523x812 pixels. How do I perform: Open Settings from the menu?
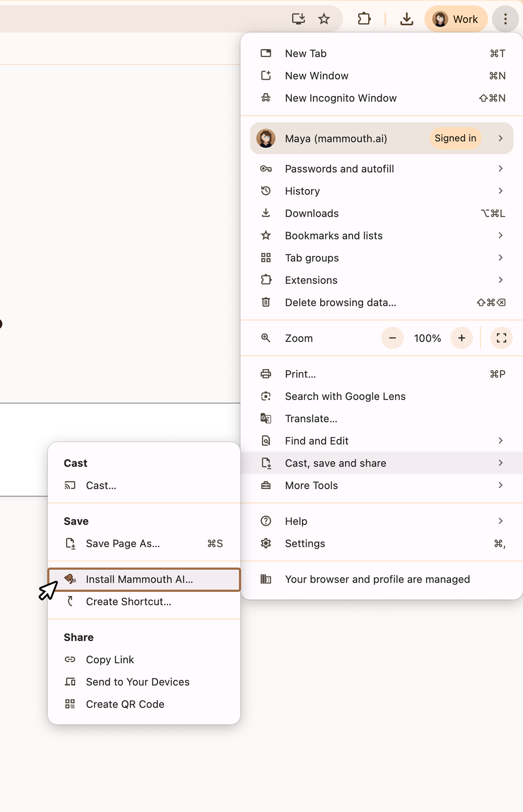pyautogui.click(x=381, y=544)
